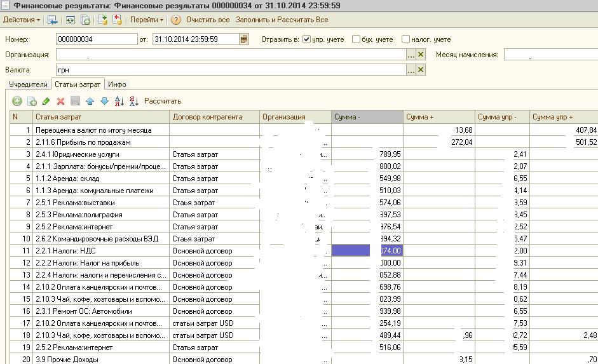Switch to the 'Учредители' tab
Screen dimensions: 598x364
point(28,84)
